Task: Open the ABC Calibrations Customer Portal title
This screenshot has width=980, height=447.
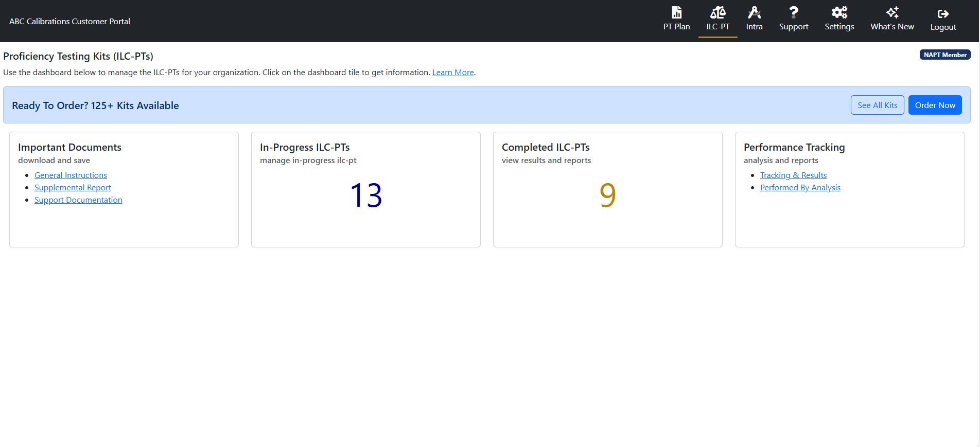Action: (69, 21)
